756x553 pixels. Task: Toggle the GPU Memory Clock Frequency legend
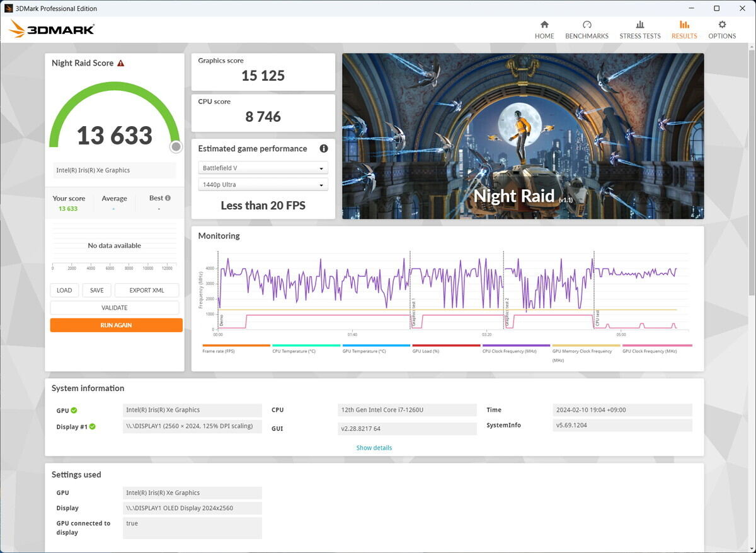[x=585, y=352]
